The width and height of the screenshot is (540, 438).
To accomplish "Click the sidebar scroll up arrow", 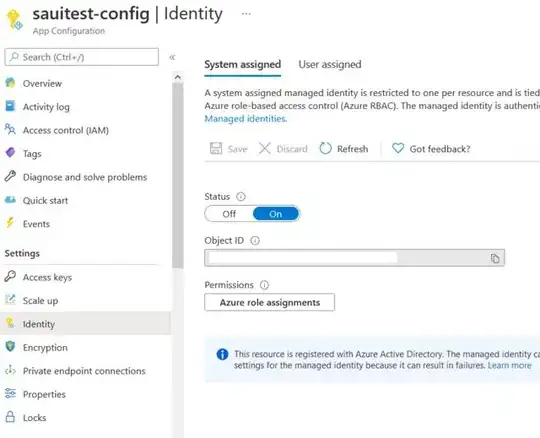I will click(178, 77).
